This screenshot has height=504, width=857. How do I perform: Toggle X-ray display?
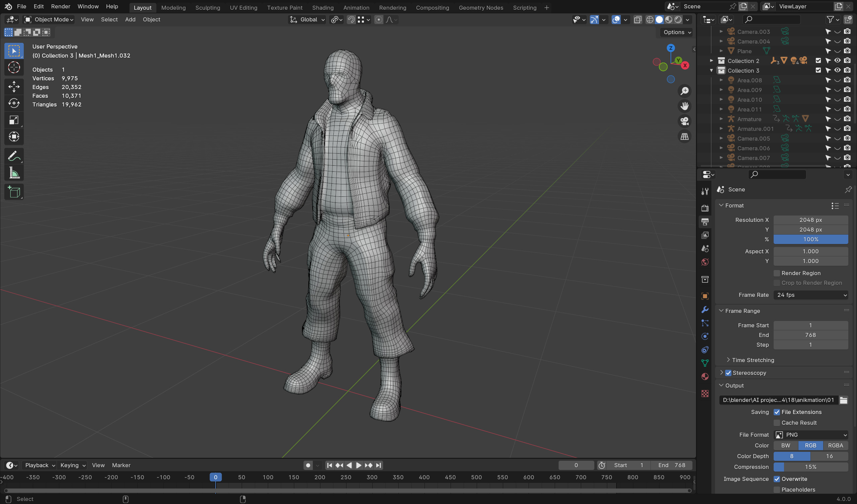tap(638, 20)
